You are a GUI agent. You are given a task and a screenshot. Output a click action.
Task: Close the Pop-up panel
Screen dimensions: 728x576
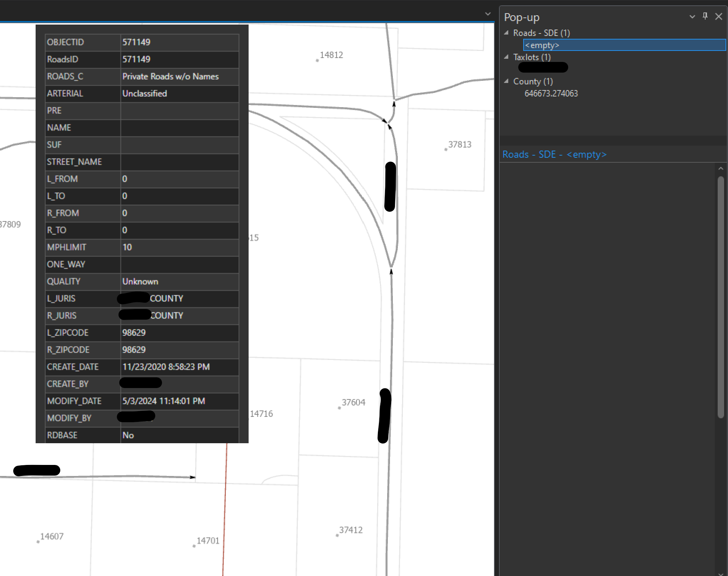(x=719, y=16)
